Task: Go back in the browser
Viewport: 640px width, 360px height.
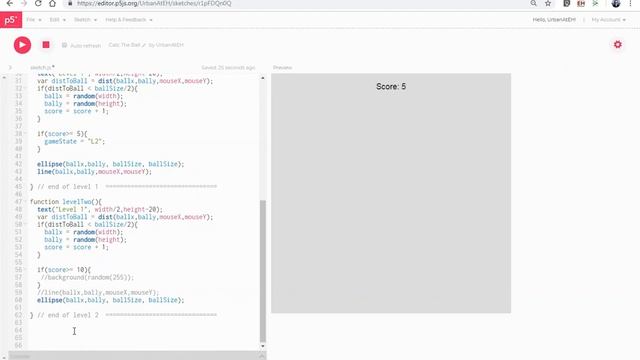Action: [x=10, y=4]
